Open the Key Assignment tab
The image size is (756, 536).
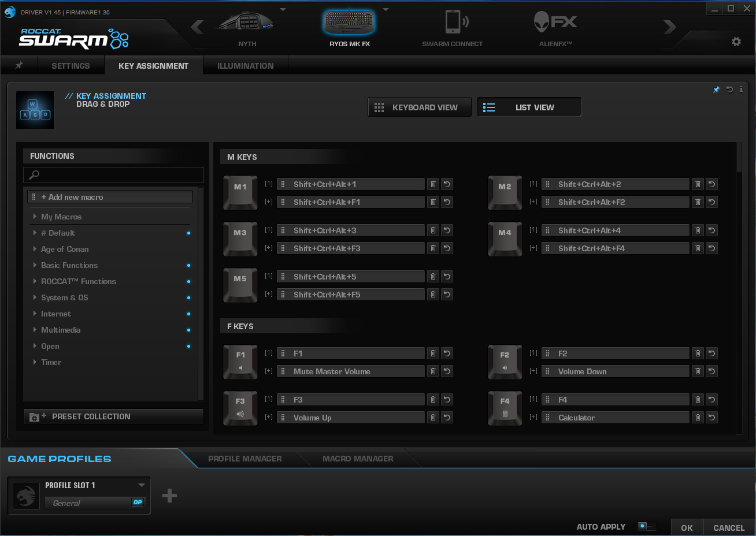[x=154, y=66]
